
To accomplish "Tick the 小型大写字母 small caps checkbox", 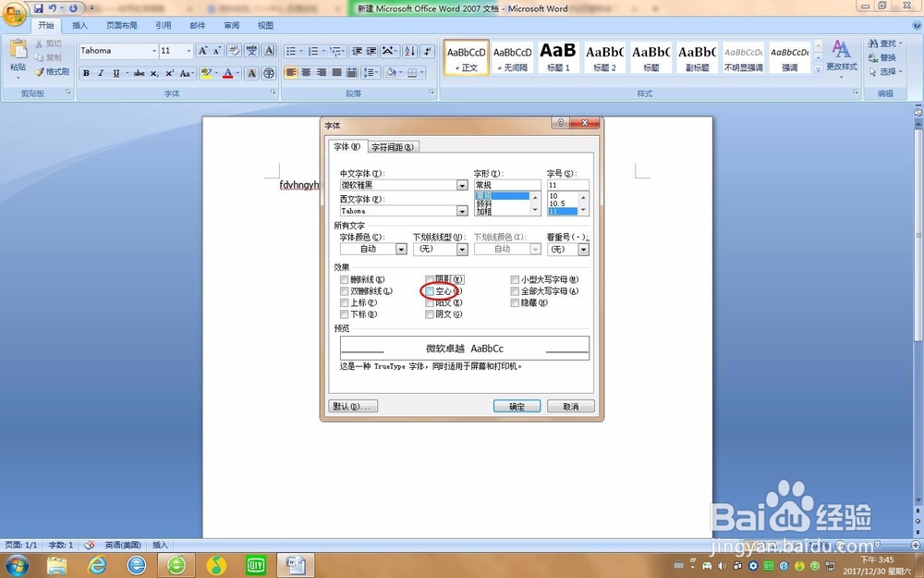I will coord(515,279).
